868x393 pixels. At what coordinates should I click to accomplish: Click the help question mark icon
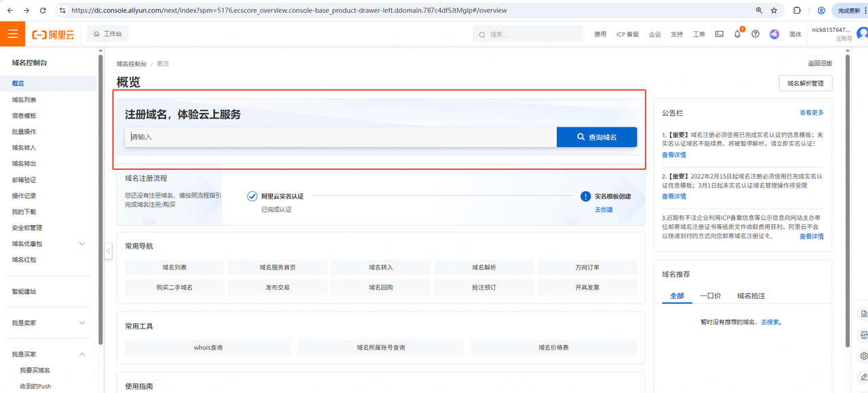pyautogui.click(x=755, y=34)
